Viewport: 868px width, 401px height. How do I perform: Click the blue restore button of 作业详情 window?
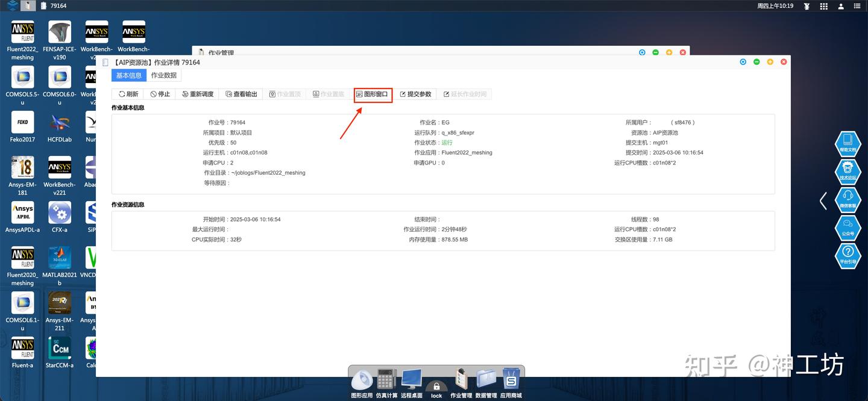[x=743, y=62]
